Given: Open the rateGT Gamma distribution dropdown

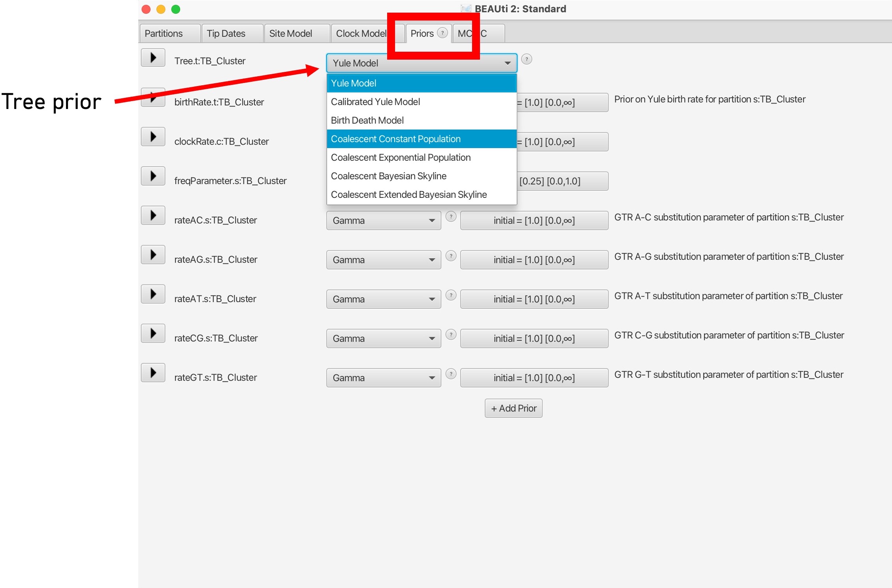Looking at the screenshot, I should tap(383, 378).
